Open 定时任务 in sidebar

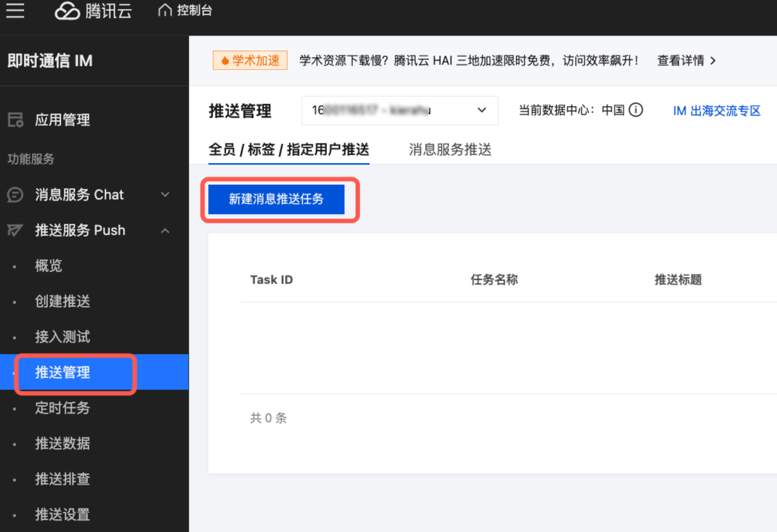62,408
